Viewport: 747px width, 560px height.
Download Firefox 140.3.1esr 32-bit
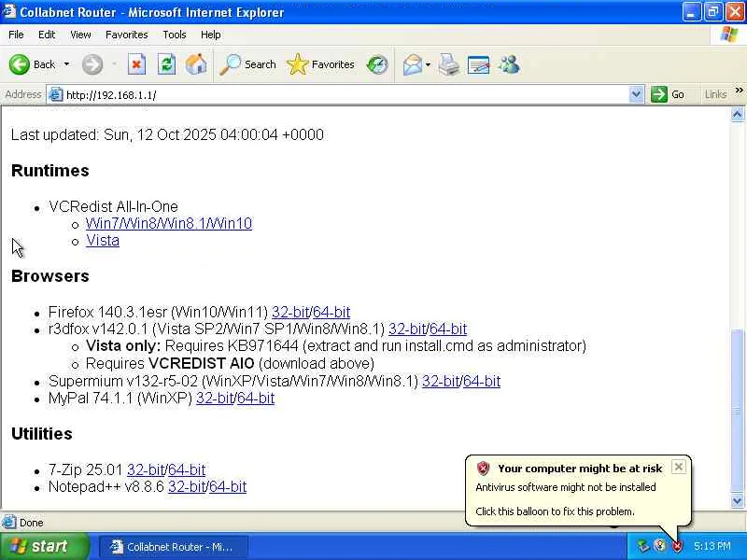pos(290,312)
